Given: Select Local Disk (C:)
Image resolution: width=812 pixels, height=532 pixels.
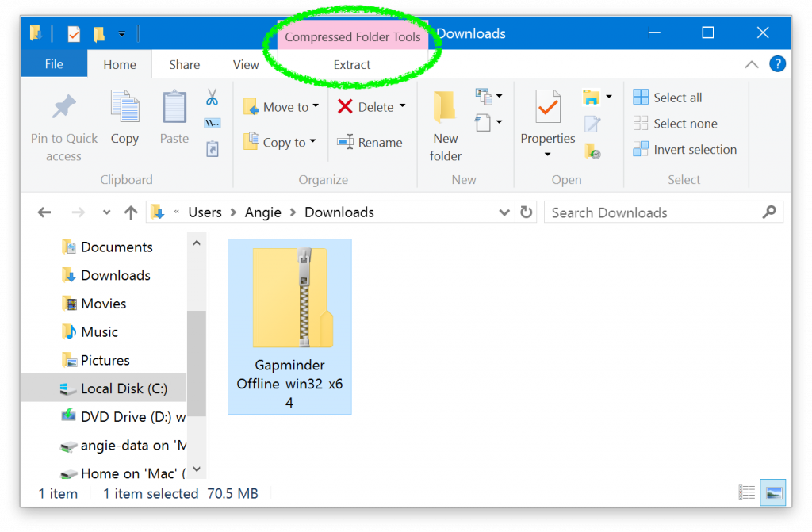Looking at the screenshot, I should point(104,388).
